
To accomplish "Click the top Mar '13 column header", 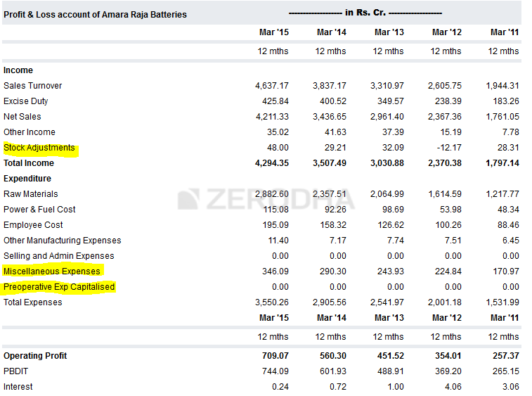I will click(x=389, y=32).
